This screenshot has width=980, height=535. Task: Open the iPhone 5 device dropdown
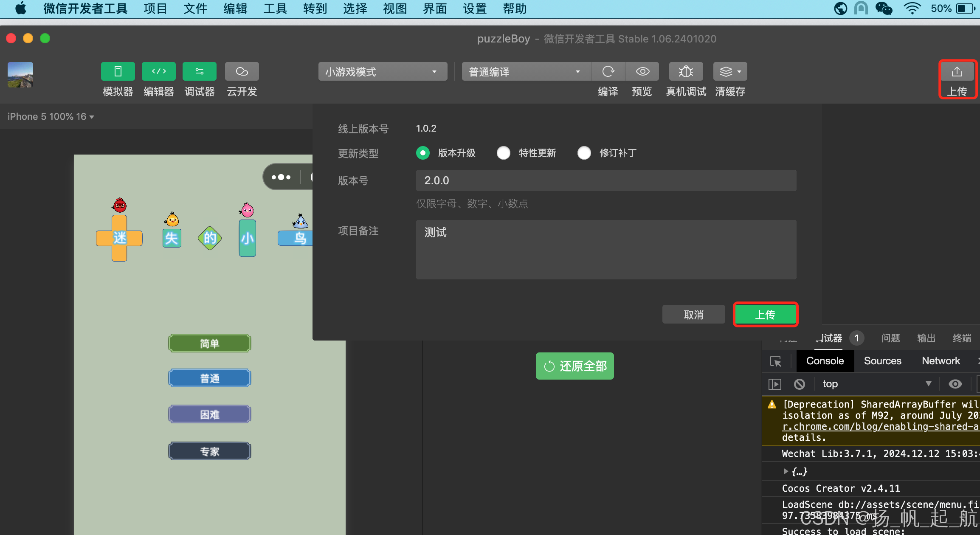[x=51, y=116]
